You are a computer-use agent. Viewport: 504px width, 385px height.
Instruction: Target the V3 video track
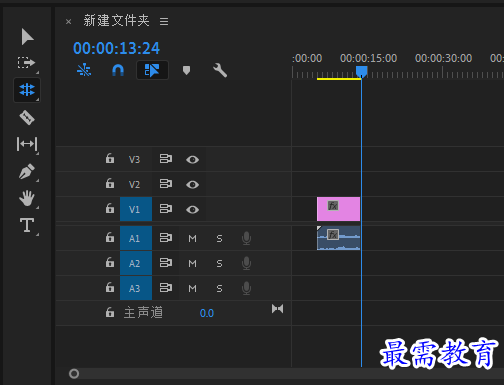coord(134,160)
